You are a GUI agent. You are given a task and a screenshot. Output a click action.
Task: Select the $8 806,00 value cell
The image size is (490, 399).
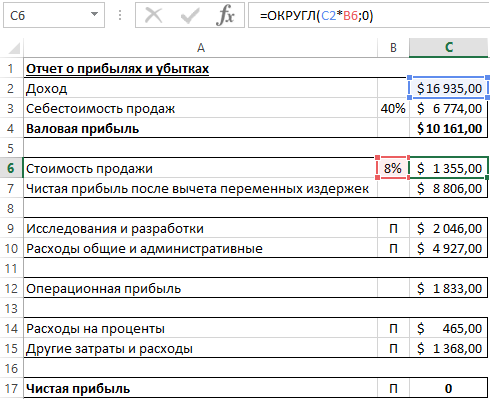click(x=449, y=188)
